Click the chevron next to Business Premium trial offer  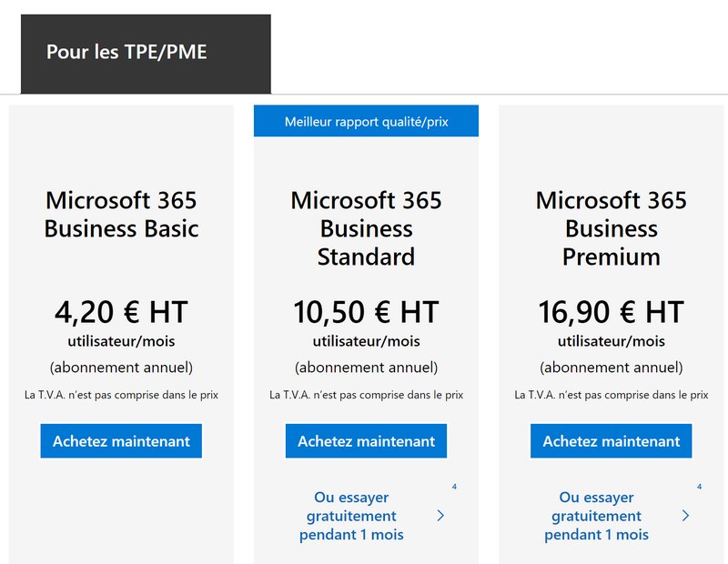683,516
